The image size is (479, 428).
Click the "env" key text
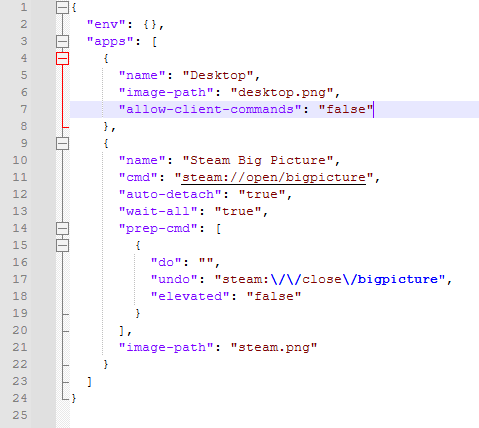tap(106, 24)
